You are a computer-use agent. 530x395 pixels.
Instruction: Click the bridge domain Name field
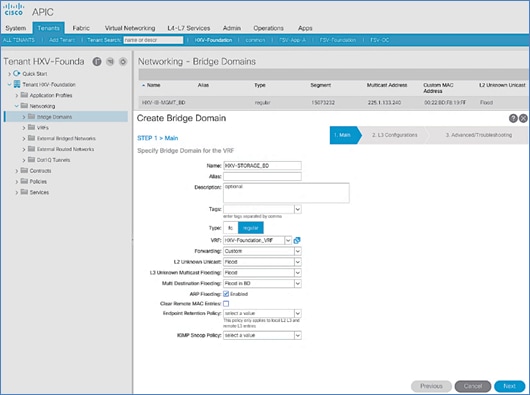tap(262, 166)
